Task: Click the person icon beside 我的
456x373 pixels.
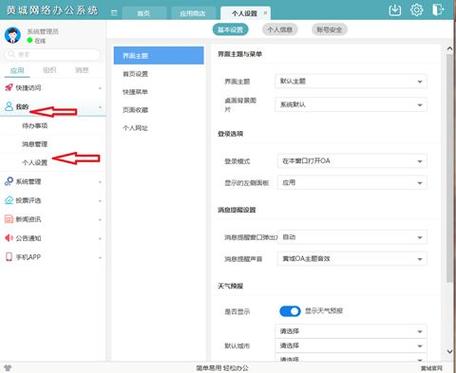Action: [9, 106]
